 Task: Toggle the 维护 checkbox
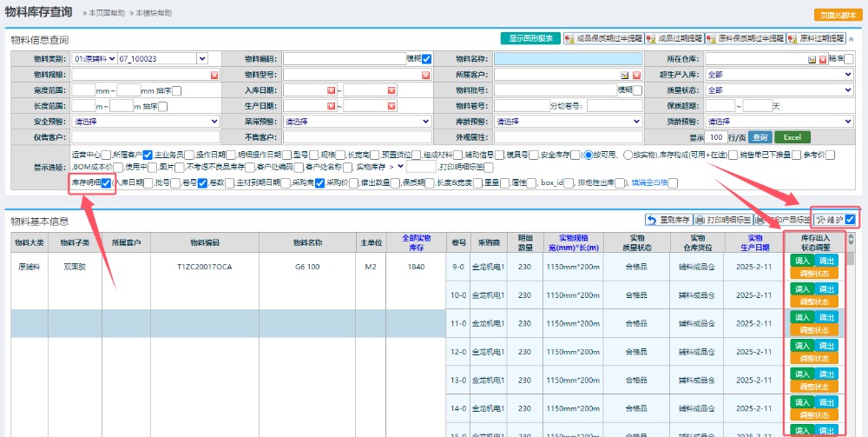coord(850,220)
